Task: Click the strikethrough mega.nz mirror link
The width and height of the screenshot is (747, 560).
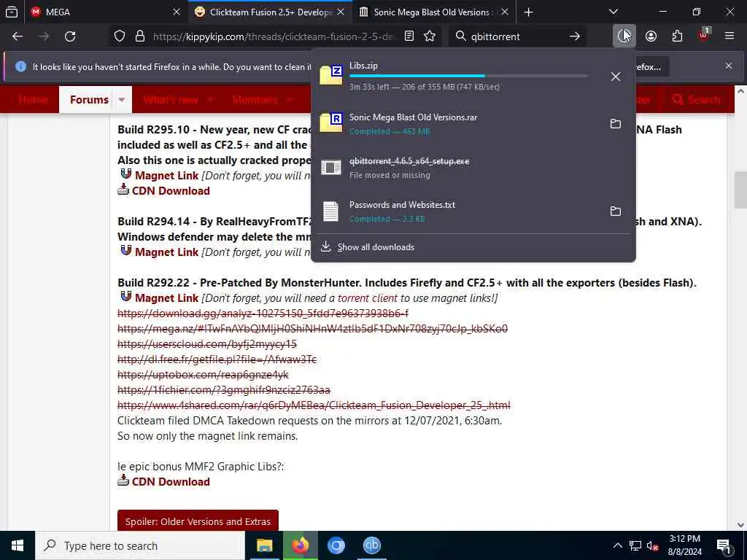Action: click(312, 329)
